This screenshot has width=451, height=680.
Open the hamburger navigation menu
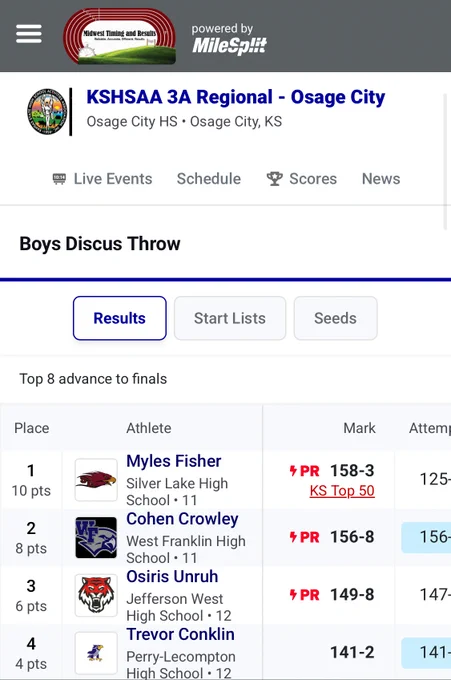click(29, 34)
